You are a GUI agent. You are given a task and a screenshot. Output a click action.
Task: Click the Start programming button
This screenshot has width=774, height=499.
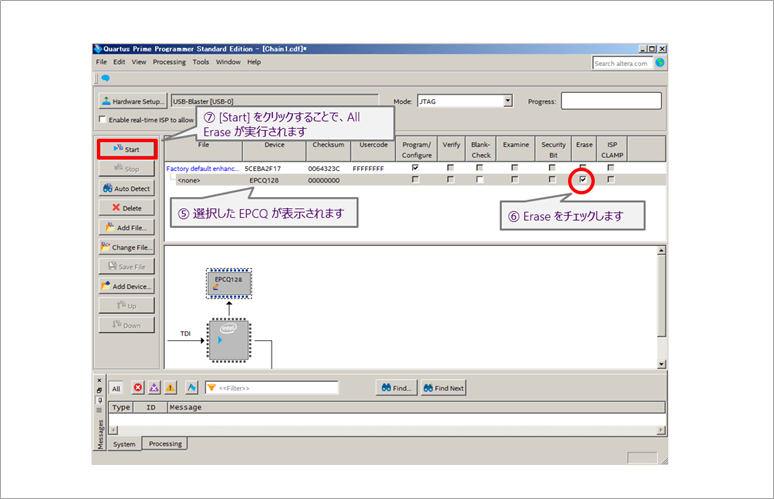pos(127,149)
